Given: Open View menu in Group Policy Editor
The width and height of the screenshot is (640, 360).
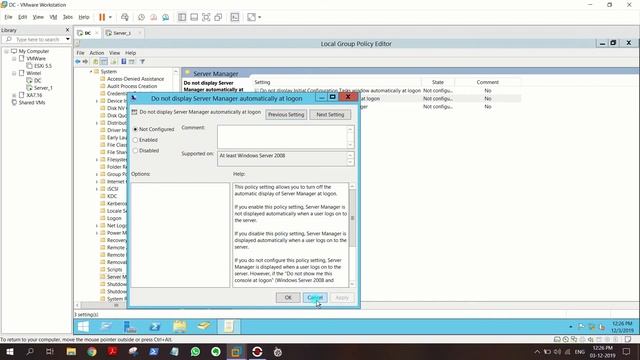Looking at the screenshot, I should (115, 53).
